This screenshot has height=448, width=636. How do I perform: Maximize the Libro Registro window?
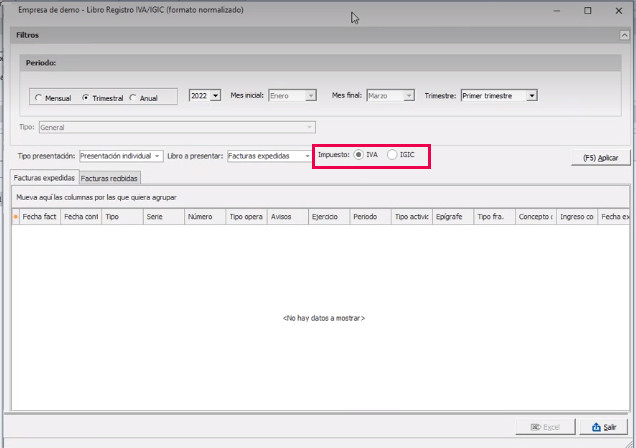click(588, 11)
